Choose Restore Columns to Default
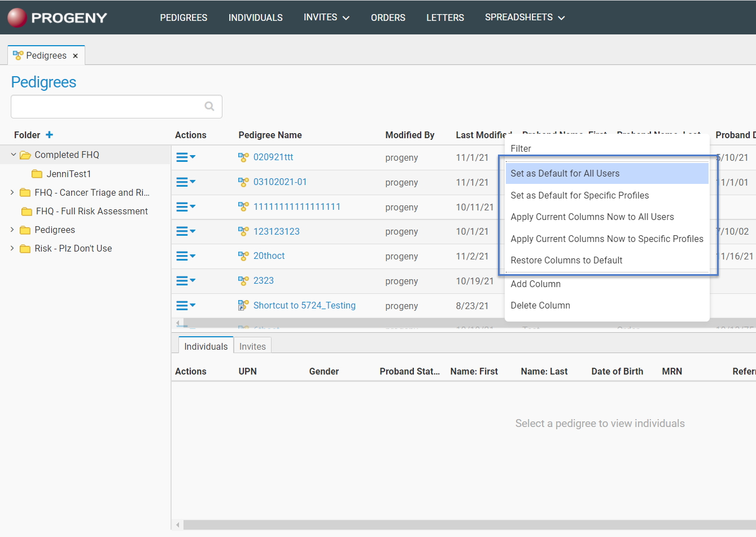Viewport: 756px width, 537px height. click(x=566, y=261)
